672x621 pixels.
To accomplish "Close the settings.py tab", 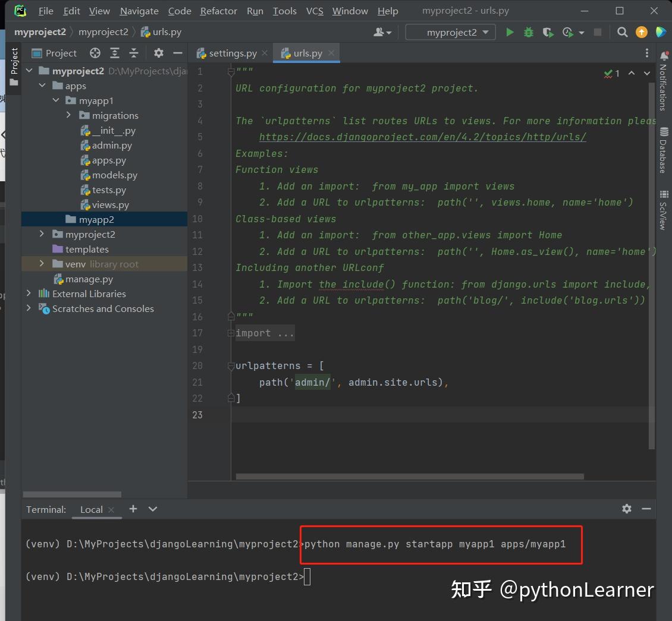I will point(265,53).
